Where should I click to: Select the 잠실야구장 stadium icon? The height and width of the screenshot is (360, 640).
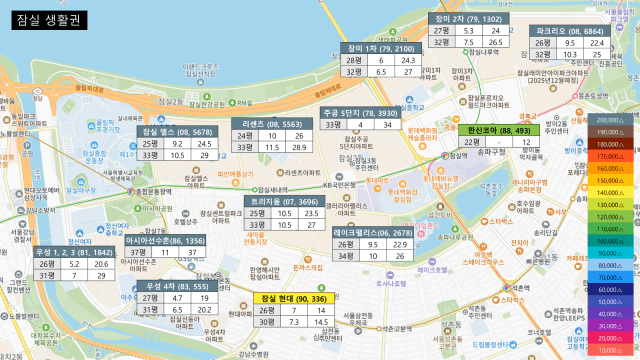(x=81, y=182)
